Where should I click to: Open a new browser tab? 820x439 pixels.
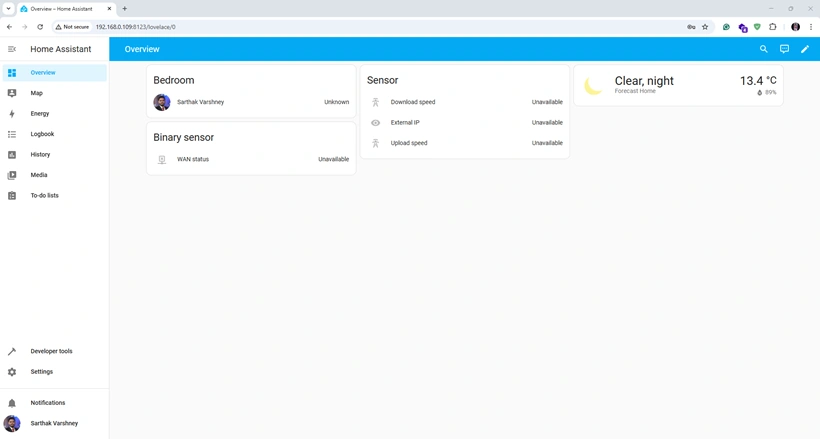pos(124,9)
